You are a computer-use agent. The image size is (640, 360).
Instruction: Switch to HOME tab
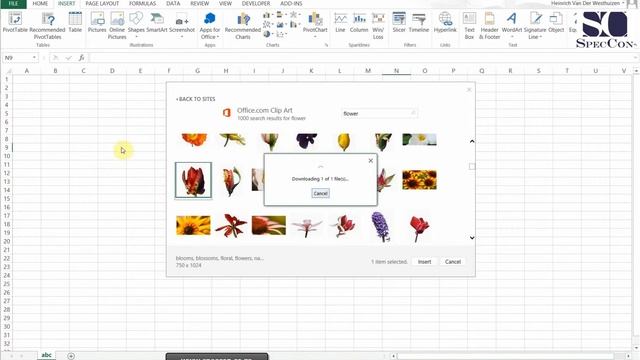[x=40, y=4]
